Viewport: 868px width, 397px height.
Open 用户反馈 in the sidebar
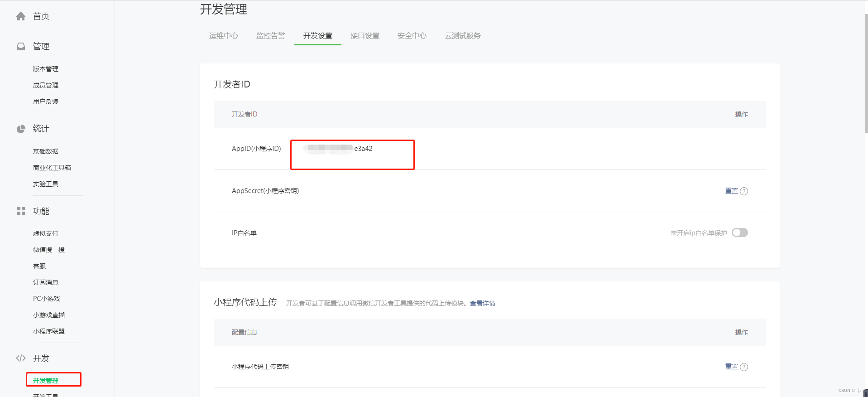pos(46,102)
